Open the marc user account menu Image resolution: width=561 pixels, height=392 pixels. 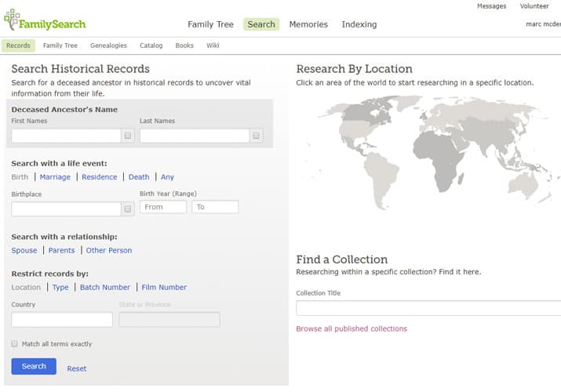tap(543, 24)
